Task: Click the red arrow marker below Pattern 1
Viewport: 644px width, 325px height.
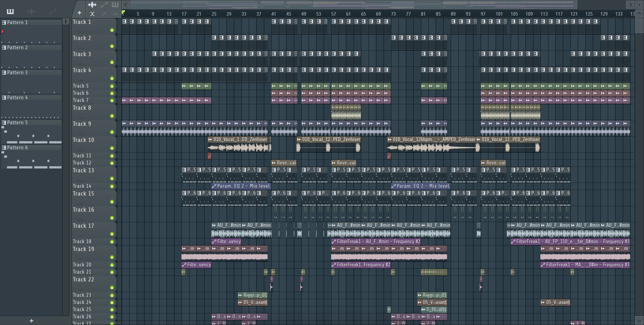Action: coord(2,31)
